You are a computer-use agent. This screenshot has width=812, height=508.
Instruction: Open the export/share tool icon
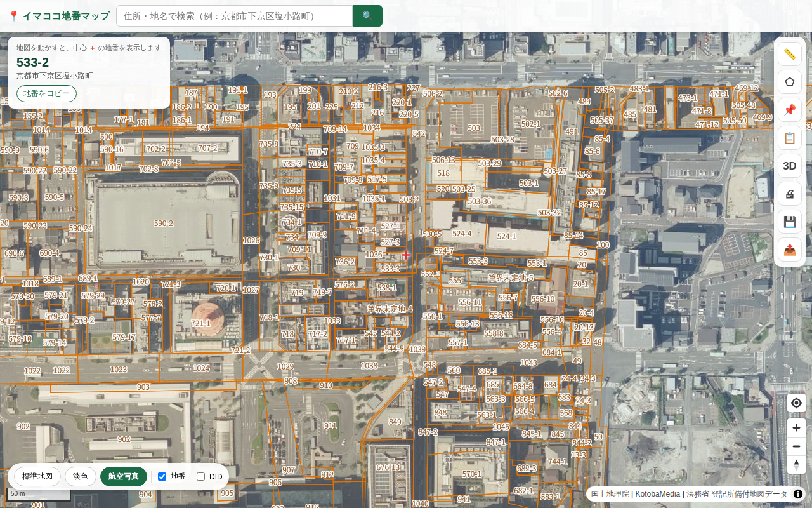790,250
